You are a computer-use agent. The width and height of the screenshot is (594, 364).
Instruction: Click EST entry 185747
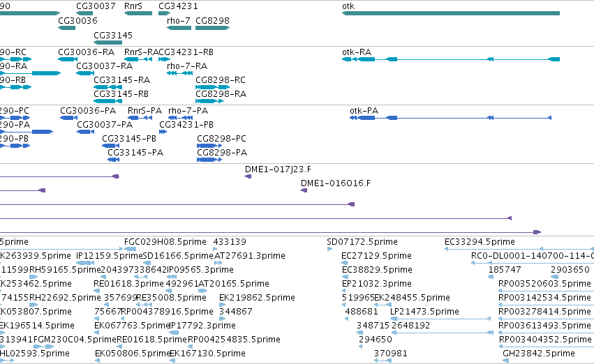[x=505, y=270]
